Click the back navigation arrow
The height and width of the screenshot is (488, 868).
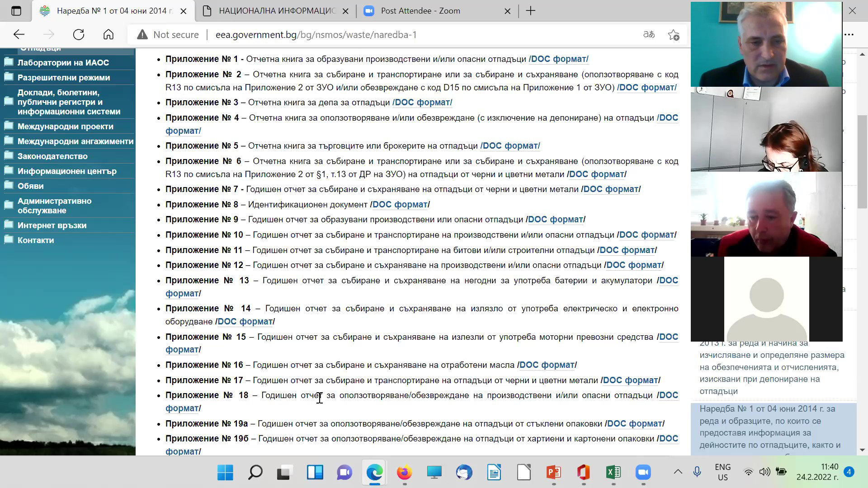[x=19, y=35]
